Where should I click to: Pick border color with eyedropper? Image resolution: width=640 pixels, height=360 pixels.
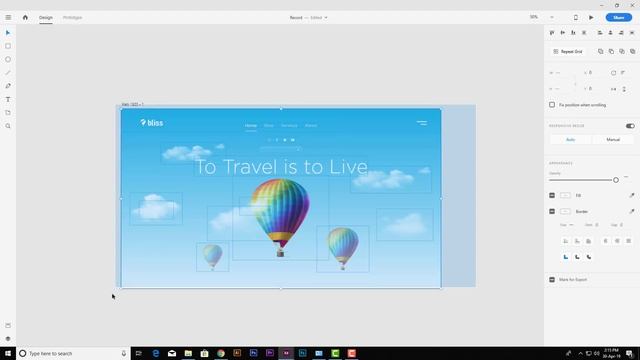632,211
